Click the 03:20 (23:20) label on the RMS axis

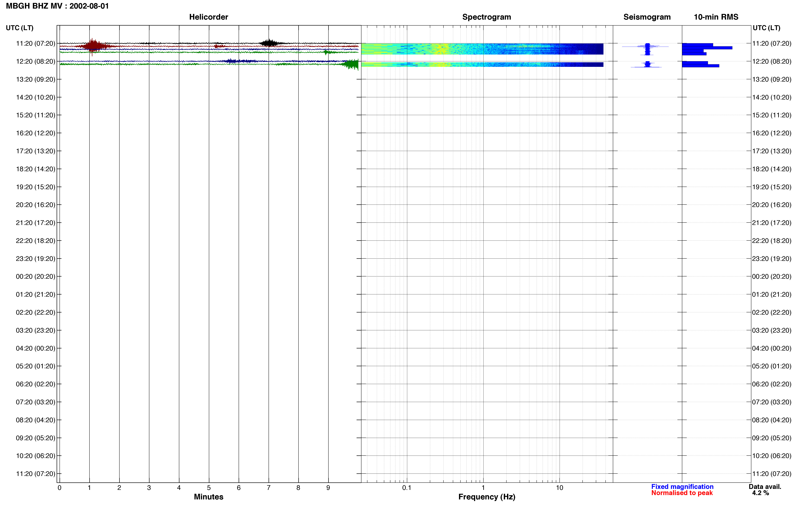772,330
